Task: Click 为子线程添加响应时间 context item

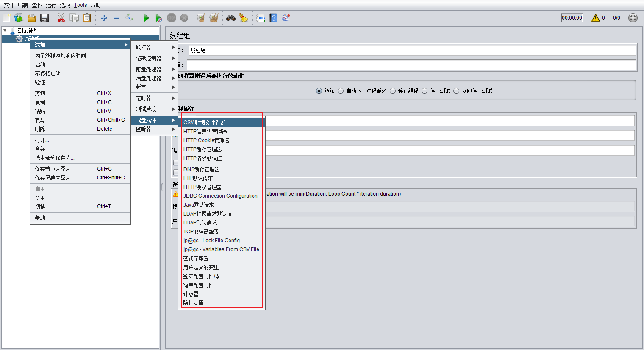Action: 80,56
